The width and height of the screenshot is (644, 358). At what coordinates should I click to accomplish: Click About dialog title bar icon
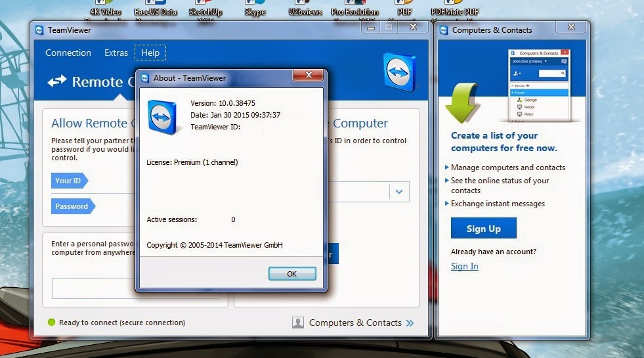(x=144, y=78)
